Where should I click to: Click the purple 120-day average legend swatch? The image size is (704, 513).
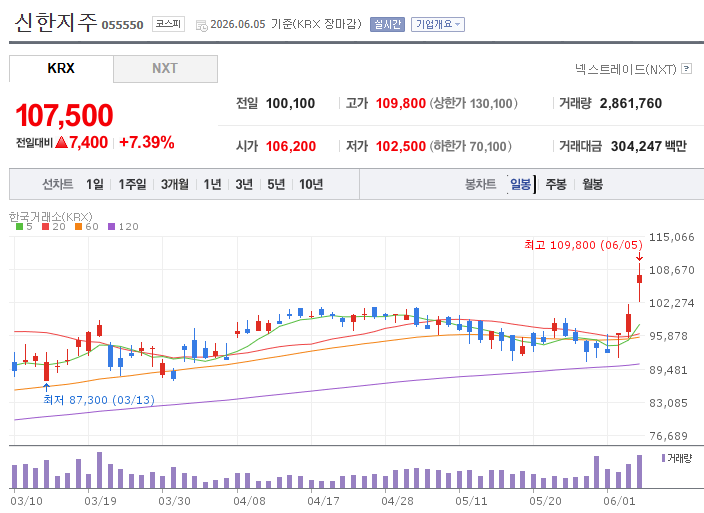tap(112, 227)
